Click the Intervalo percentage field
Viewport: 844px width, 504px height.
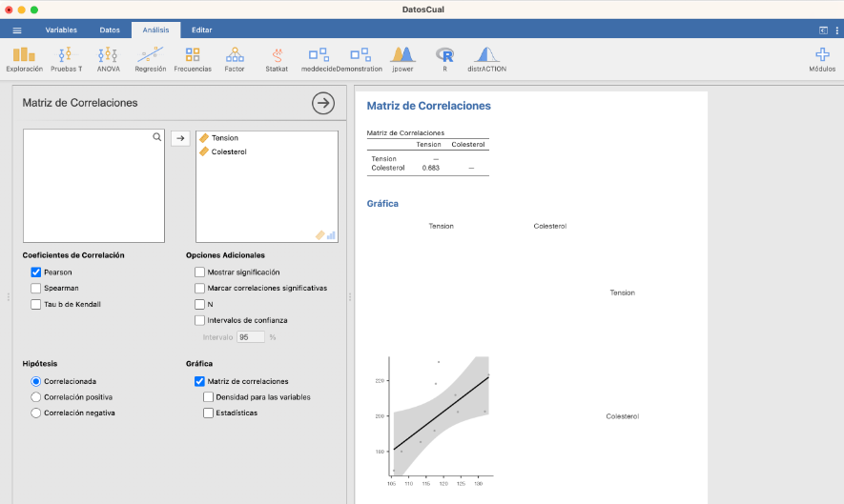click(x=251, y=337)
